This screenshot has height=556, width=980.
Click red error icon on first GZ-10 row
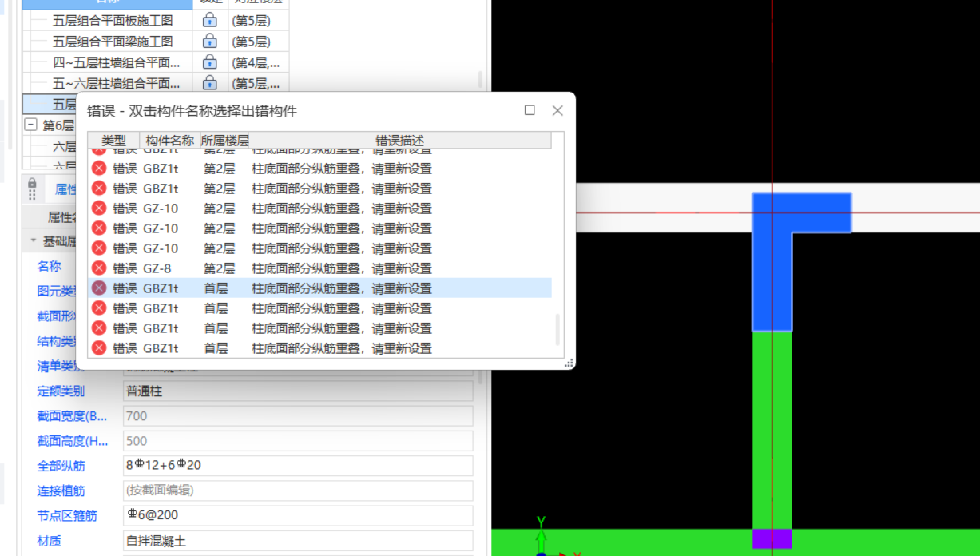[x=100, y=208]
